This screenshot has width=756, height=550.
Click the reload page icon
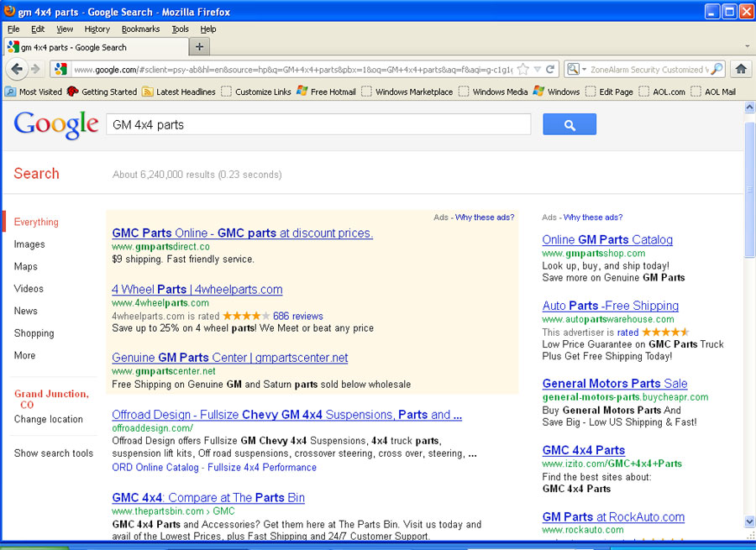pyautogui.click(x=550, y=70)
